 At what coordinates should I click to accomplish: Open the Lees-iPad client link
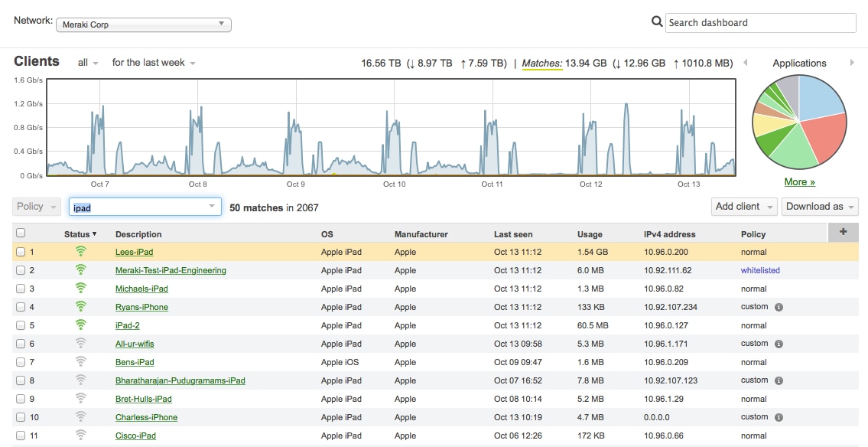point(135,252)
